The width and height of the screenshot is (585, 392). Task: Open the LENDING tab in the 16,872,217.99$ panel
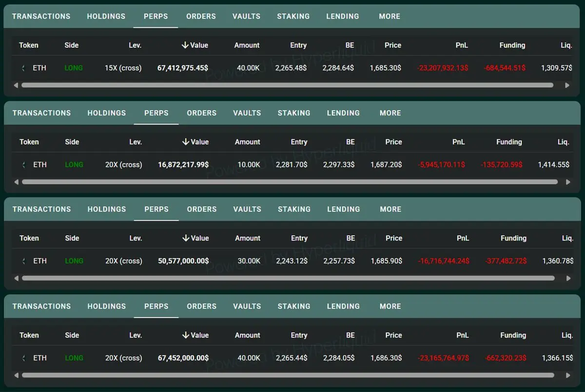pos(343,113)
